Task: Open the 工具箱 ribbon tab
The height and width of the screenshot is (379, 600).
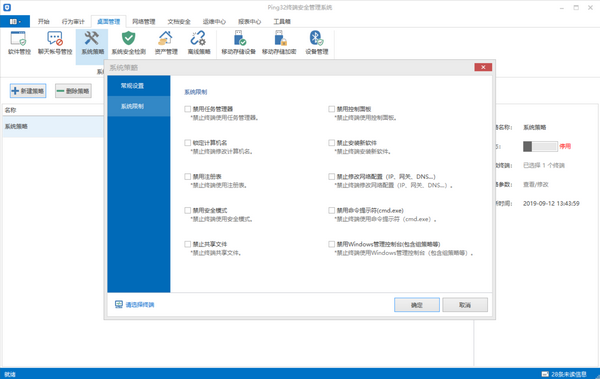Action: (282, 21)
